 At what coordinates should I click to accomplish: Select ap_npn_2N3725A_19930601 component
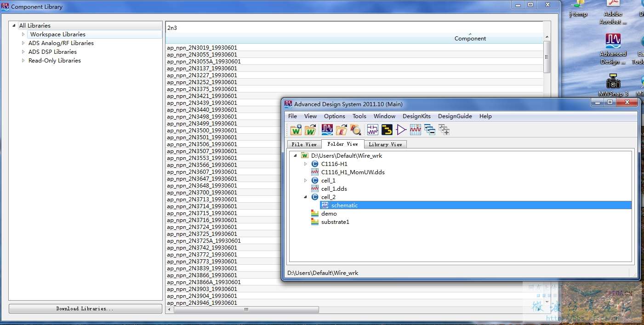point(204,241)
